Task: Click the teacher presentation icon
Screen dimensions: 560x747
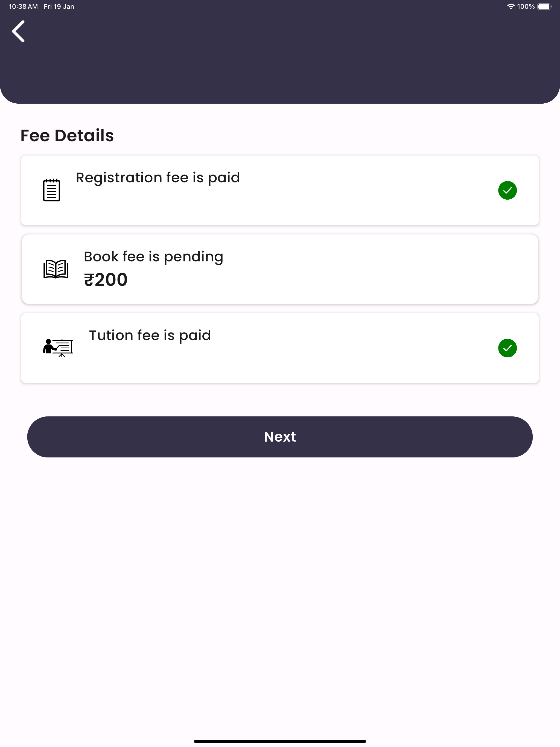Action: pos(58,348)
